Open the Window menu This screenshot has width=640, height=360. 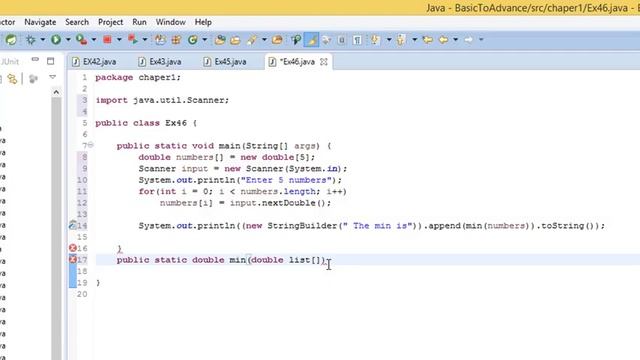pos(171,22)
